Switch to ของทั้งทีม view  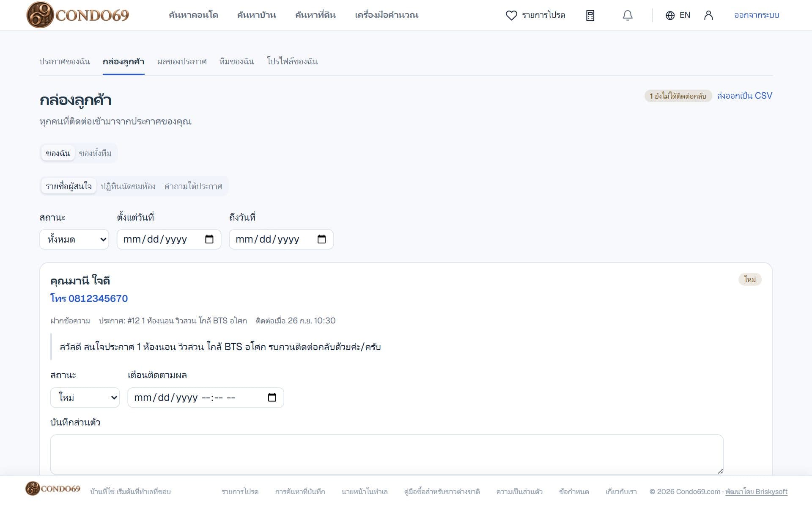pos(95,153)
